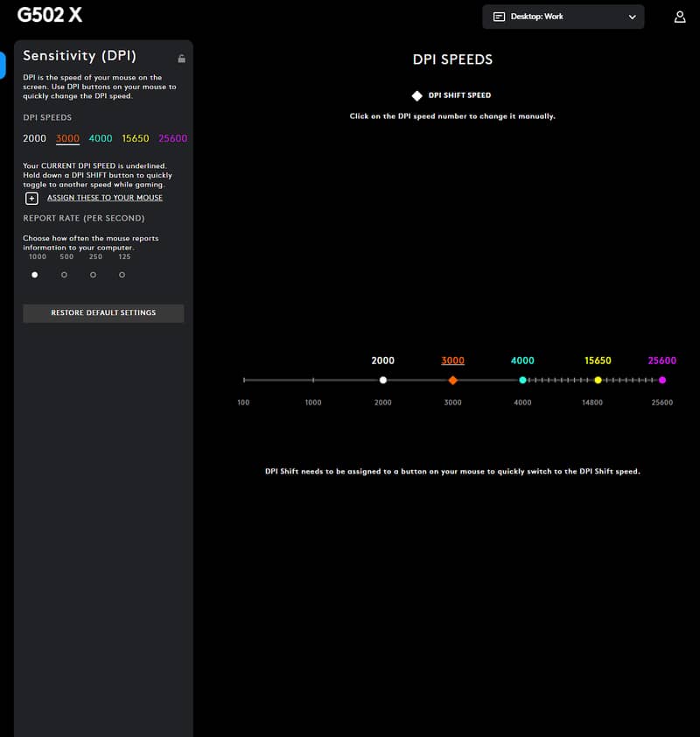Click the orange diamond 3000 slider handle
Viewport: 700px width, 737px height.
pos(453,380)
